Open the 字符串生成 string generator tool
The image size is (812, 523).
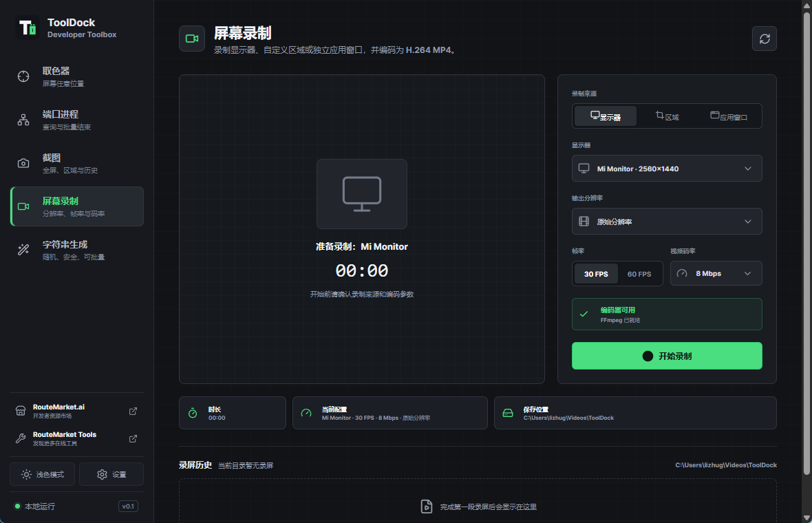[x=76, y=250]
